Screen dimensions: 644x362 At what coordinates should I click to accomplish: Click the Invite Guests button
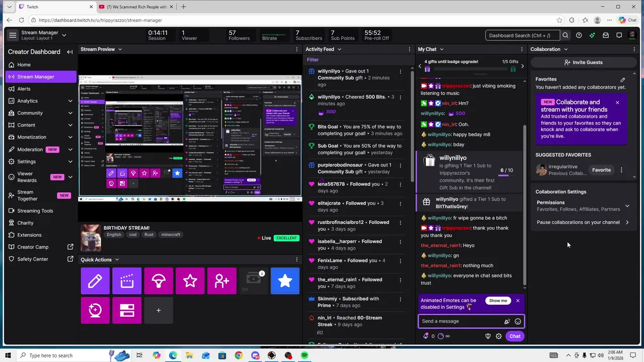pyautogui.click(x=583, y=62)
